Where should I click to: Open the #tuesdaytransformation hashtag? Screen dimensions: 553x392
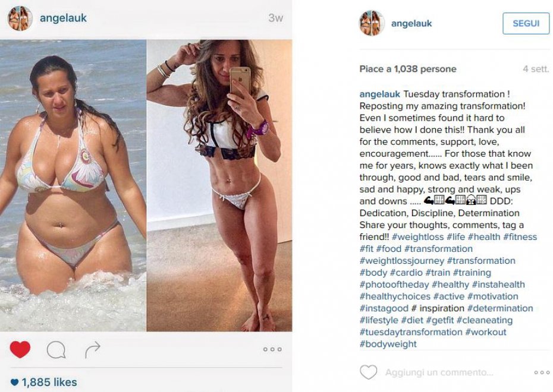(x=411, y=332)
